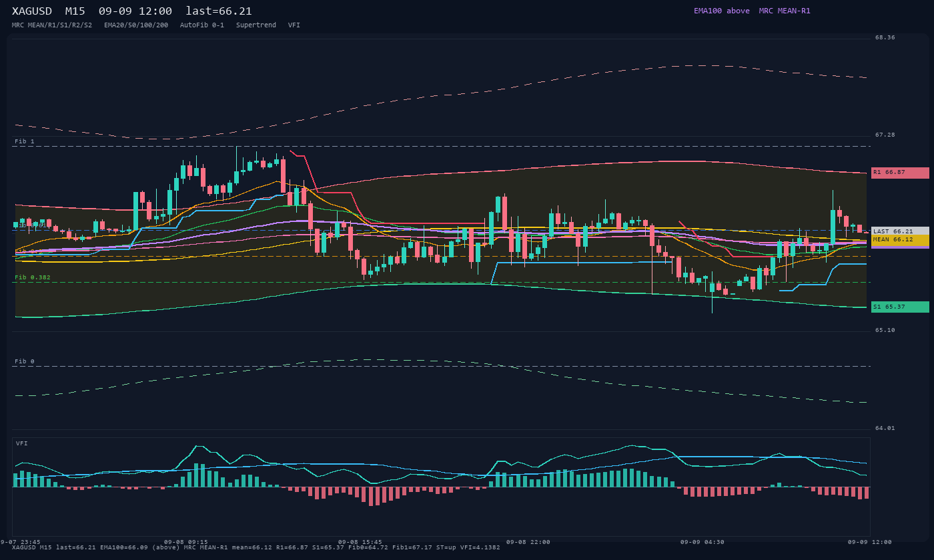Click the purple 'EMA100 above' status text
This screenshot has height=560, width=934.
click(x=722, y=11)
